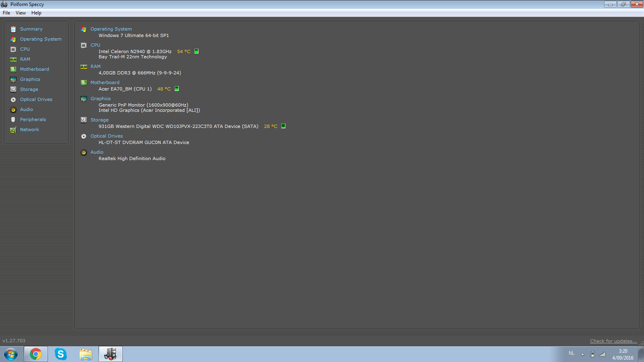Click the CPU chip icon in summary pane

point(84,45)
